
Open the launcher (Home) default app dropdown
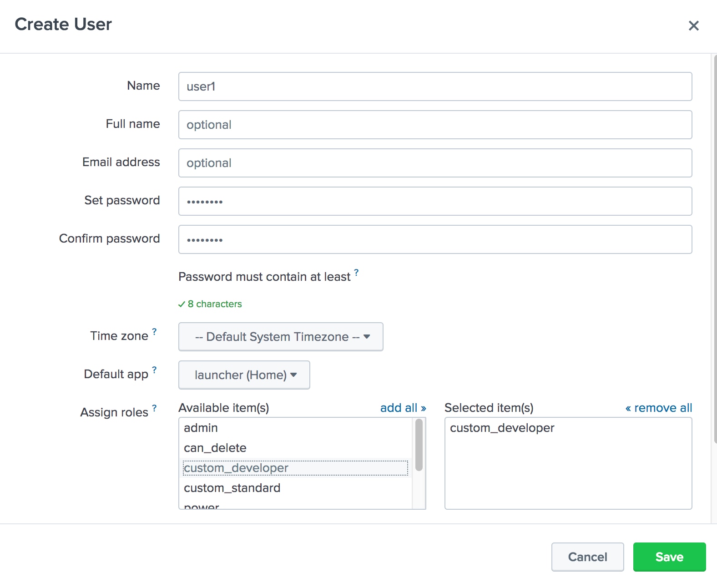pyautogui.click(x=244, y=375)
